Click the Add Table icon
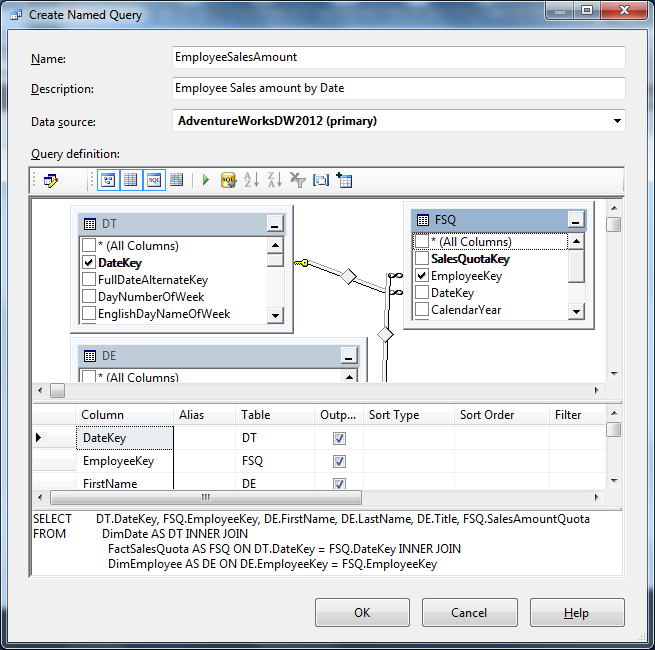This screenshot has width=655, height=650. (344, 180)
